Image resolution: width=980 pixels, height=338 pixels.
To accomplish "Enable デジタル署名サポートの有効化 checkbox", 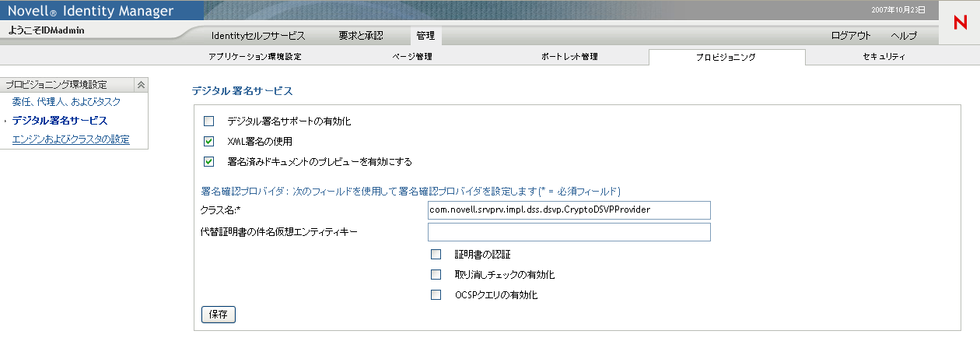I will 208,121.
